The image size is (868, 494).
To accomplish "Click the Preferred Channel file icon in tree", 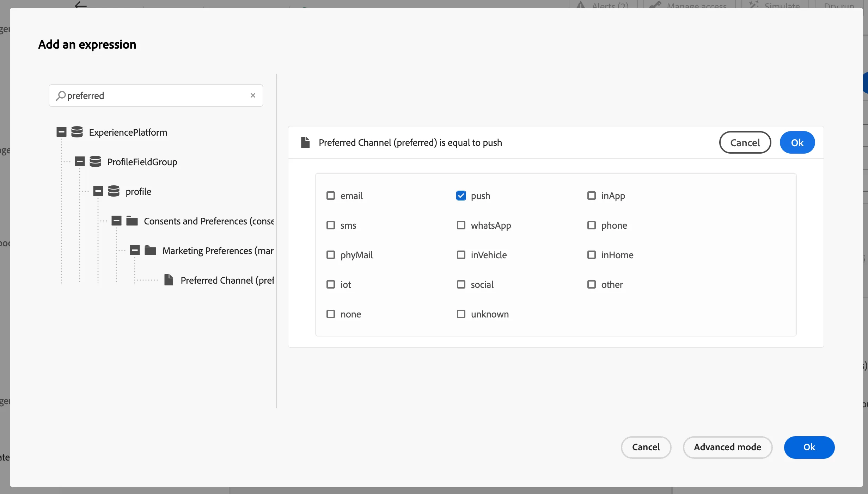I will [x=169, y=280].
